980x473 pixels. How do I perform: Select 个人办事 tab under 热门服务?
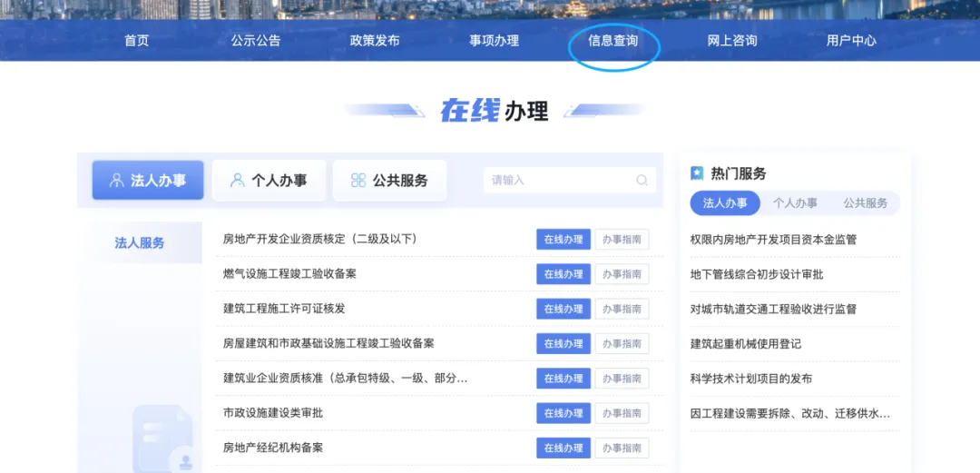[x=795, y=203]
